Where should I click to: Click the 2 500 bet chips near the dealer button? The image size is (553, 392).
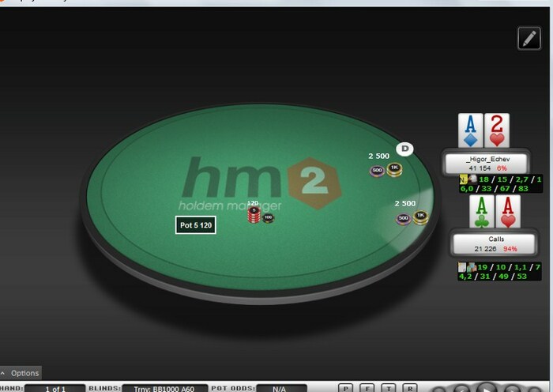(x=386, y=170)
